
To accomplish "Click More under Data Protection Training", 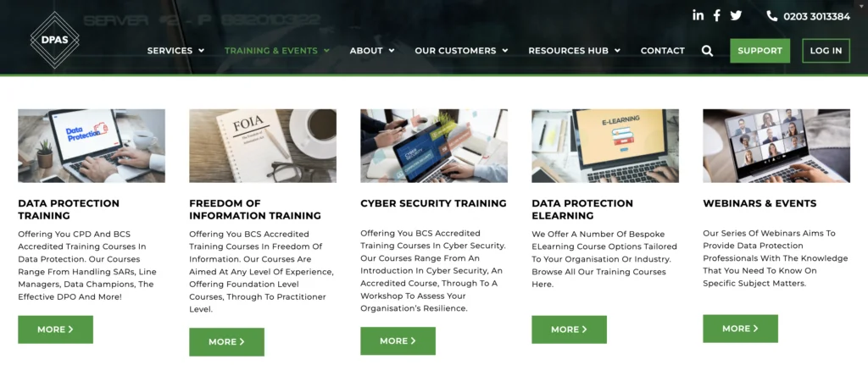I will (x=55, y=329).
